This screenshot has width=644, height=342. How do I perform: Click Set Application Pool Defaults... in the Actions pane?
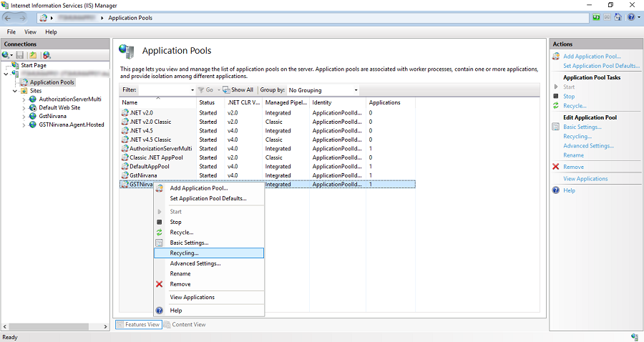(x=601, y=66)
